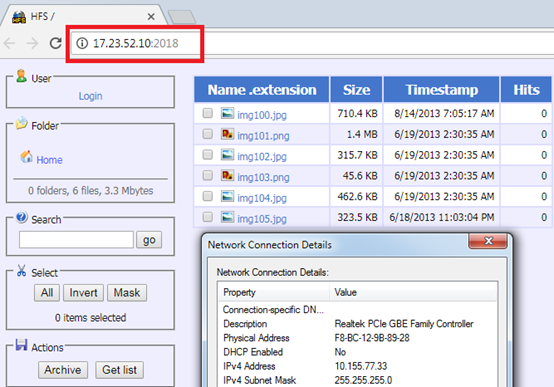Select the IPv4 Address value 10.155.77.33
Viewport: 554px width, 387px height.
click(x=361, y=366)
